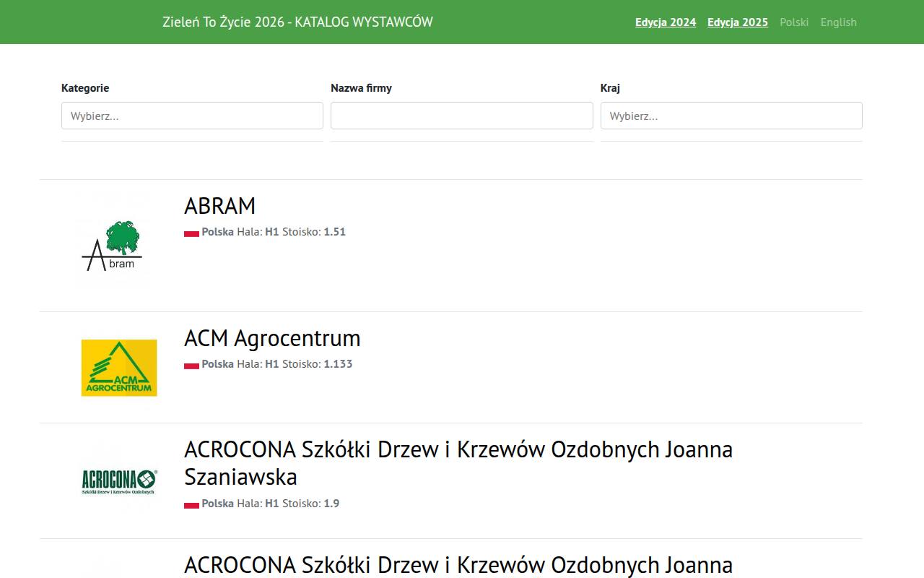Screen dimensions: 924x578
Task: Open the ACM Agrocentrum exhibitor entry
Action: pos(272,338)
